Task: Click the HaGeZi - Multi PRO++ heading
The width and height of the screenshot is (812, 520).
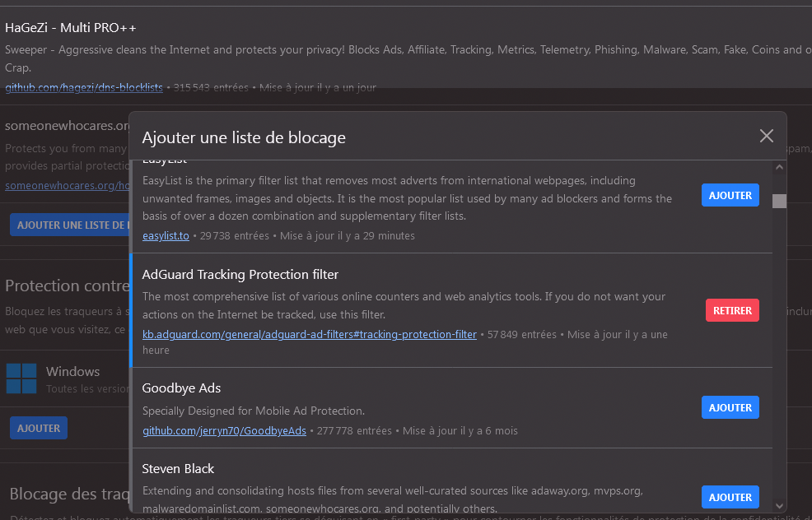Action: 71,27
